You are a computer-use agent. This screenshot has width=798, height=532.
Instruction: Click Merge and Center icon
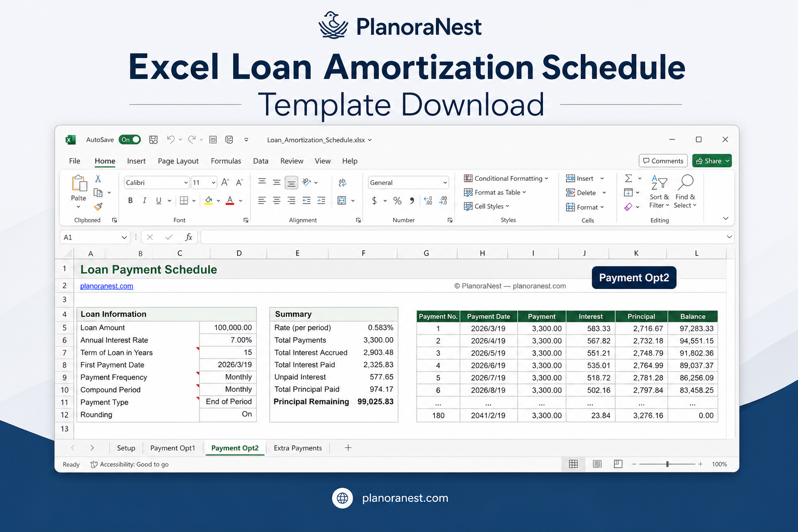click(342, 201)
